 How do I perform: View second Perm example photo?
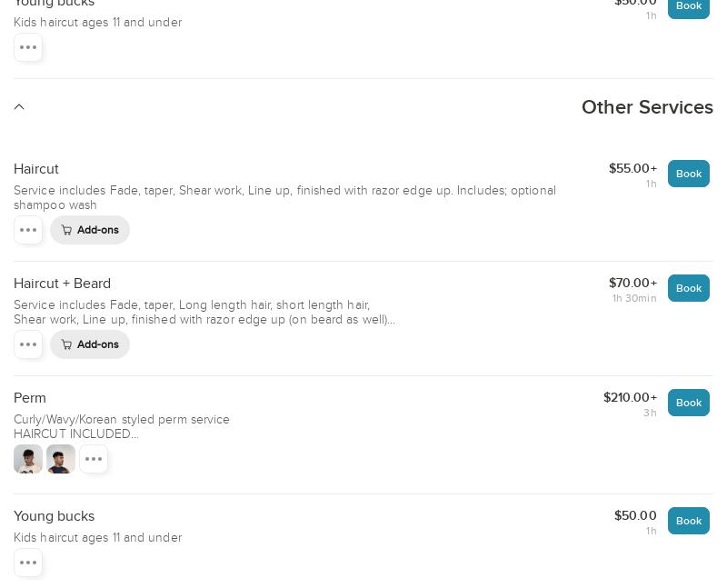[x=61, y=459]
